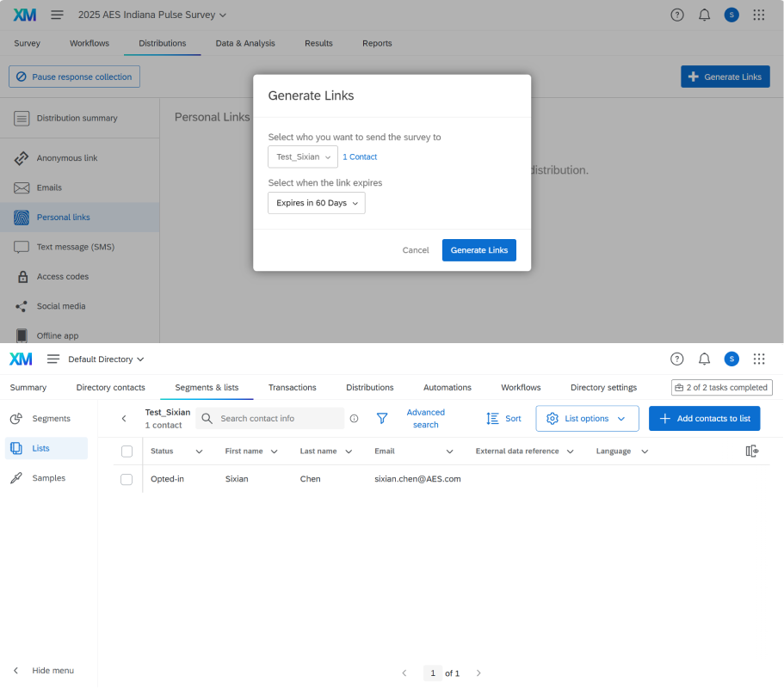Image resolution: width=784 pixels, height=688 pixels.
Task: Go back using arrow beside Test_Sixian list
Action: (124, 418)
